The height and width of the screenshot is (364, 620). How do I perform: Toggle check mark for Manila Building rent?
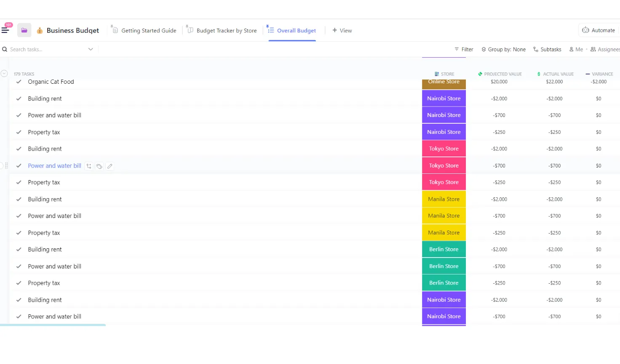[x=19, y=199]
